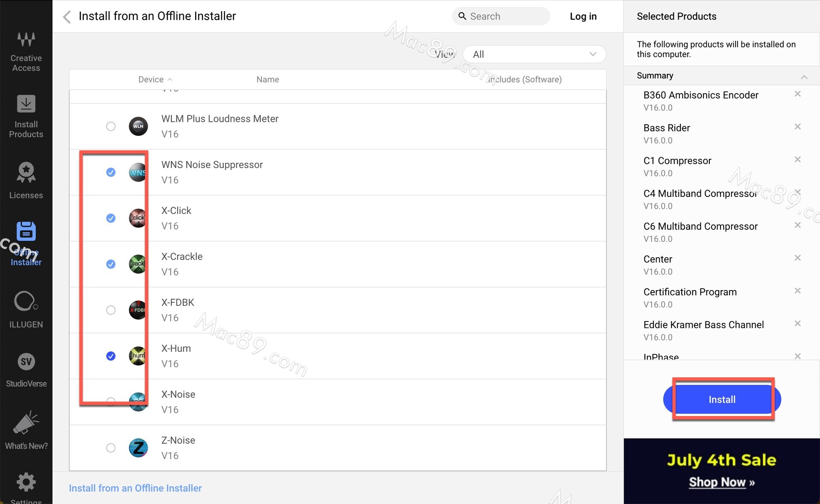
Task: Select the WLM Plus Loudness Meter checkbox
Action: pyautogui.click(x=111, y=126)
